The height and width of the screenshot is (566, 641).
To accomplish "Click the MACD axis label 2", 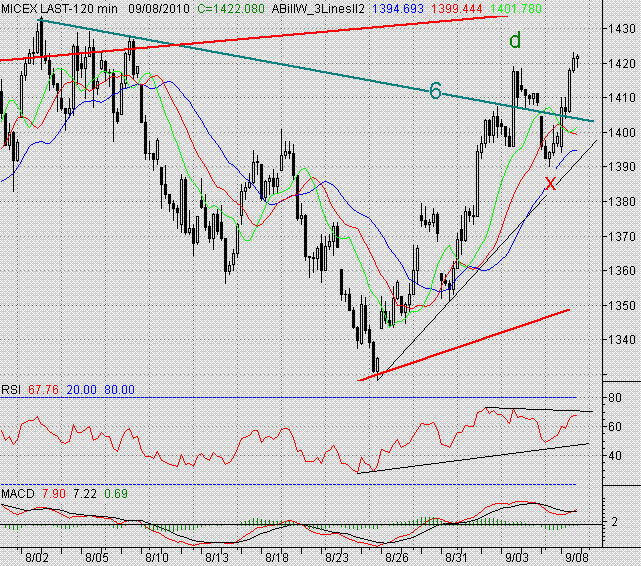I will coord(614,522).
